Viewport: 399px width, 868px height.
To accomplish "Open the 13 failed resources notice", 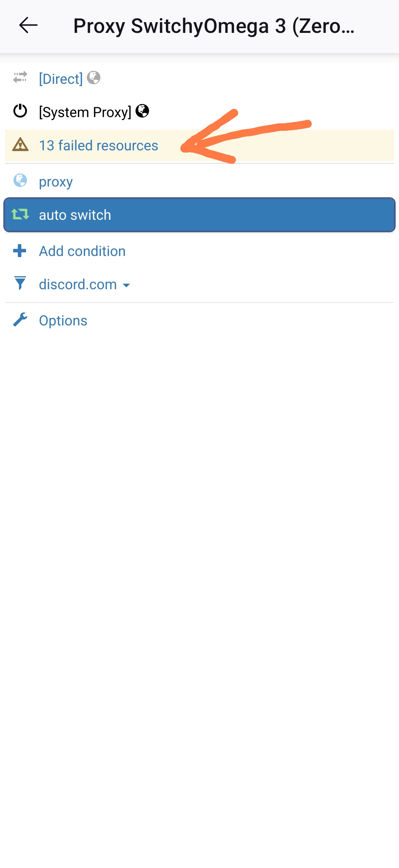I will point(99,146).
